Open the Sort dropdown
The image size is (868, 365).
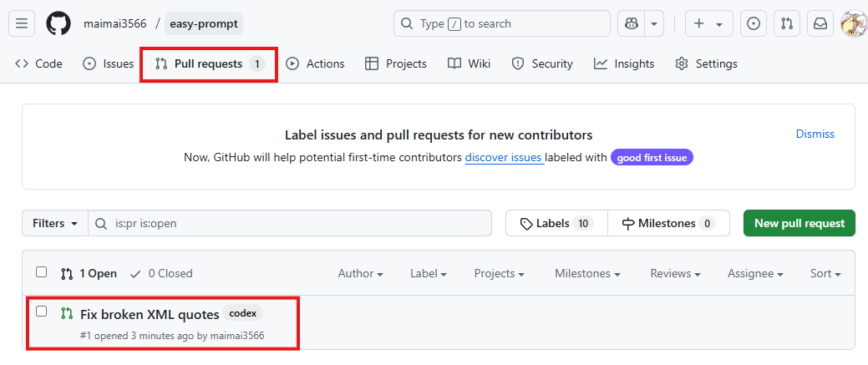pyautogui.click(x=825, y=273)
